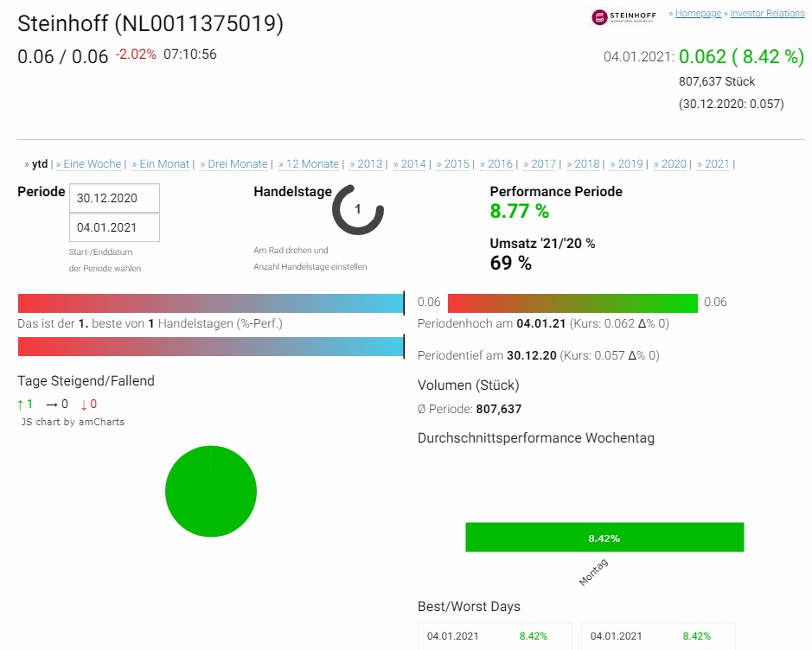Click the 07:10:56 timestamp
Image resolution: width=812 pixels, height=650 pixels.
coord(190,54)
